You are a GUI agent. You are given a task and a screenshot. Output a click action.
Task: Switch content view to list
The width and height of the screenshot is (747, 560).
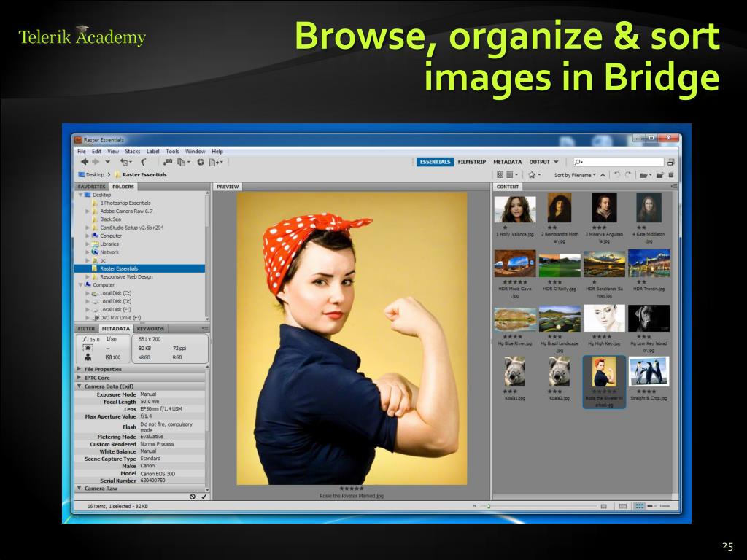(x=665, y=506)
